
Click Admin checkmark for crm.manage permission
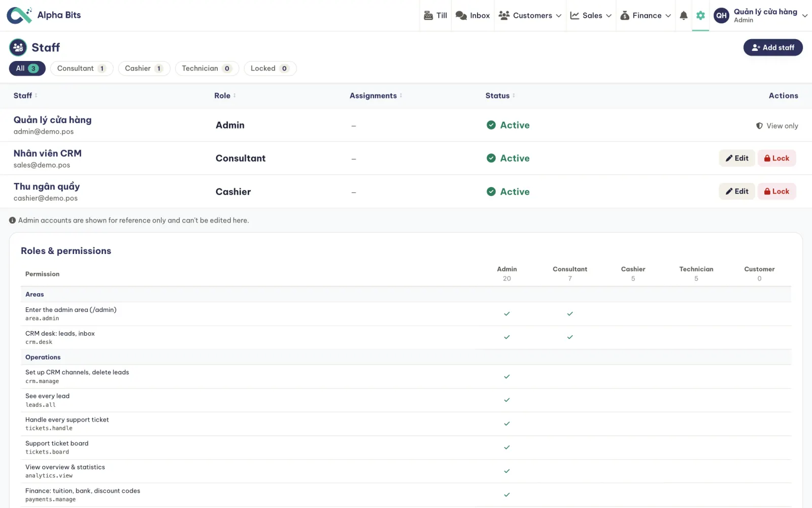click(506, 376)
